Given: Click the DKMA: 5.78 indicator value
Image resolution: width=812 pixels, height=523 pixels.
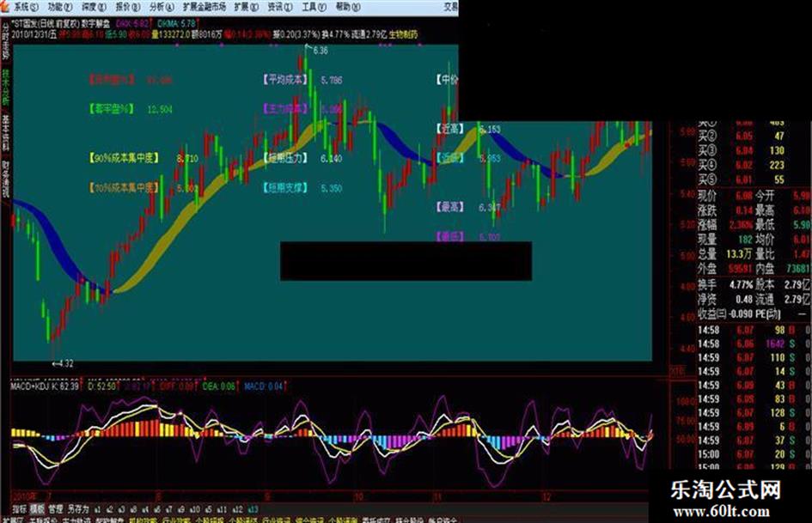Looking at the screenshot, I should click(x=177, y=24).
